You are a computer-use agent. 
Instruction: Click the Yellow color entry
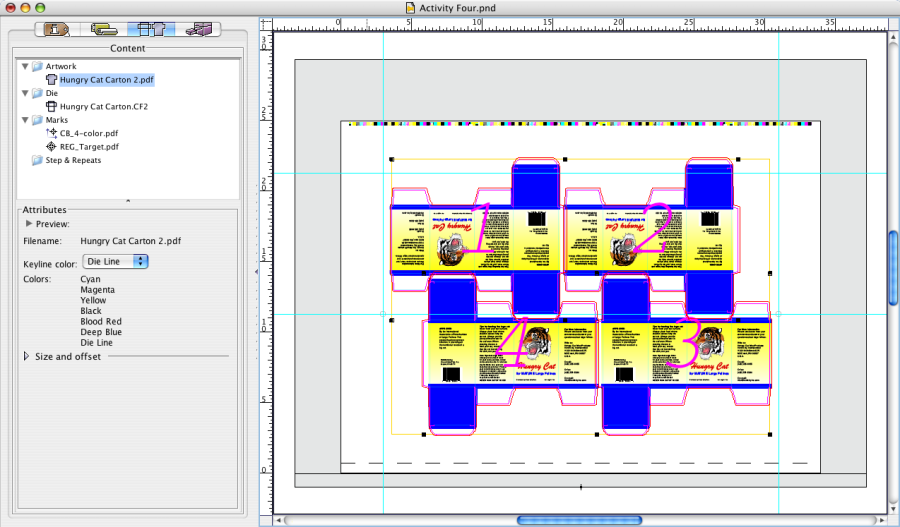click(93, 300)
